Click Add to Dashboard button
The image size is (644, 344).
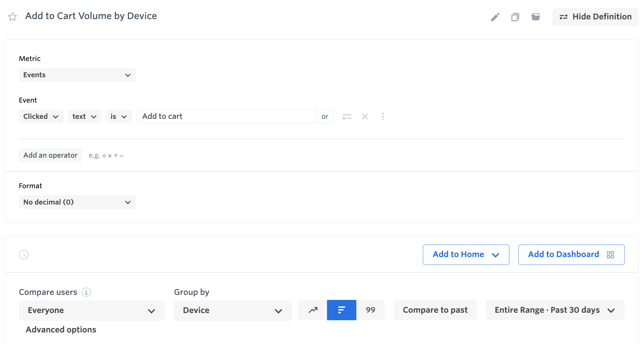[x=571, y=255]
